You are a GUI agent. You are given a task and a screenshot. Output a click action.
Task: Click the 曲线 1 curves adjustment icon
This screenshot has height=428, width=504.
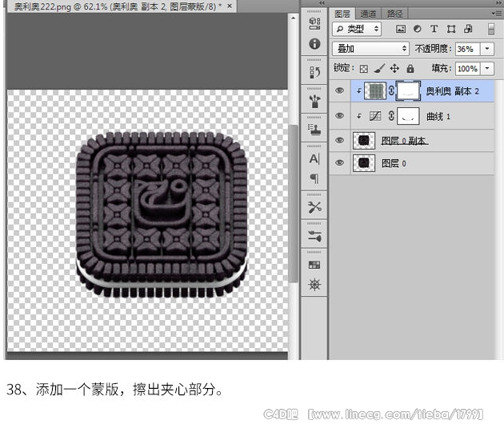coord(375,116)
